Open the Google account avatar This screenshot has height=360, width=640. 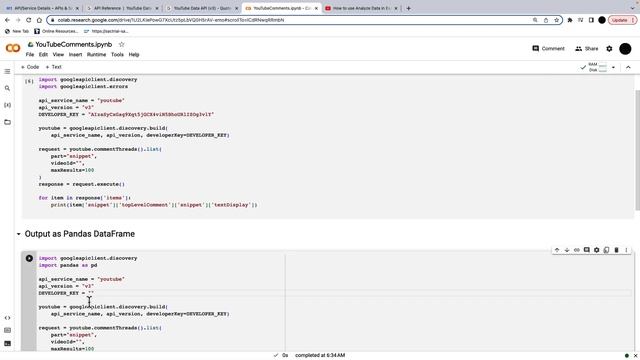point(625,49)
